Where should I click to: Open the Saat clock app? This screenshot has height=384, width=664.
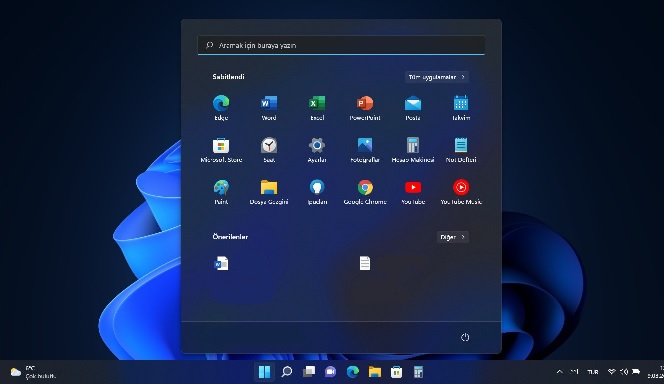(269, 149)
